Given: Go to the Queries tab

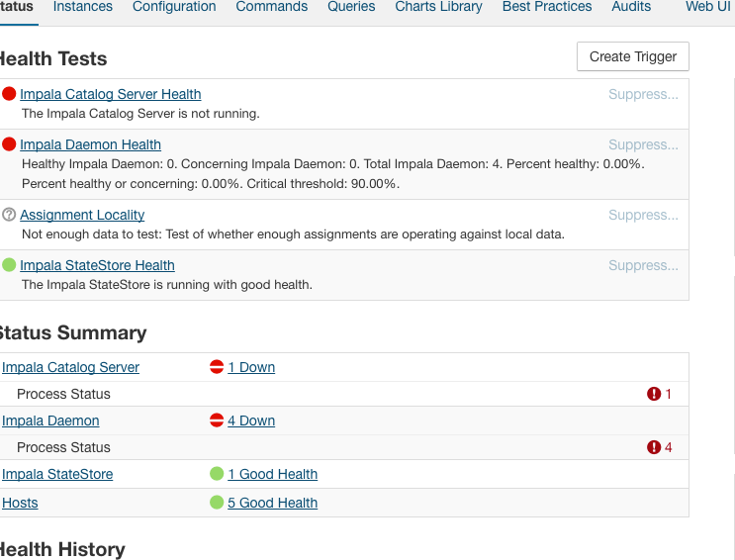Looking at the screenshot, I should (351, 7).
